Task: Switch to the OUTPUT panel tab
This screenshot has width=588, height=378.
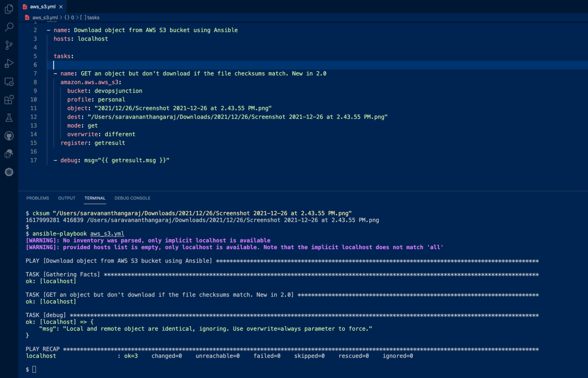Action: pos(66,198)
